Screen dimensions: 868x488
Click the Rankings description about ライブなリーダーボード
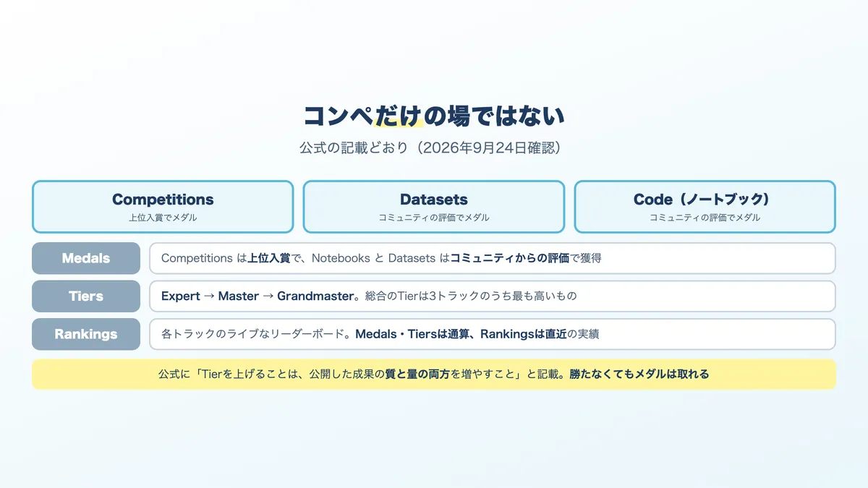point(493,334)
